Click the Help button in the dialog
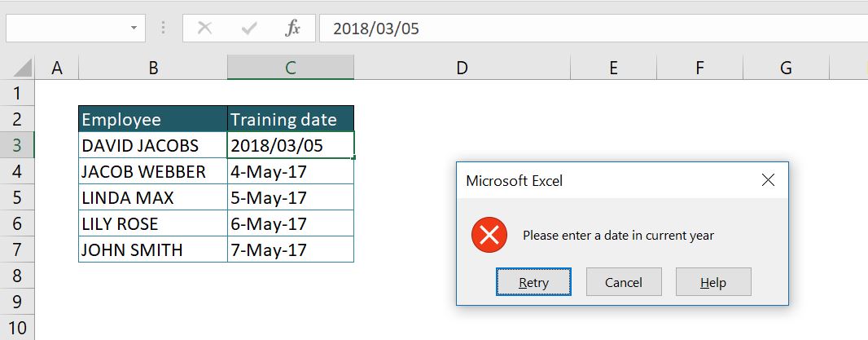This screenshot has height=340, width=868. pyautogui.click(x=713, y=282)
